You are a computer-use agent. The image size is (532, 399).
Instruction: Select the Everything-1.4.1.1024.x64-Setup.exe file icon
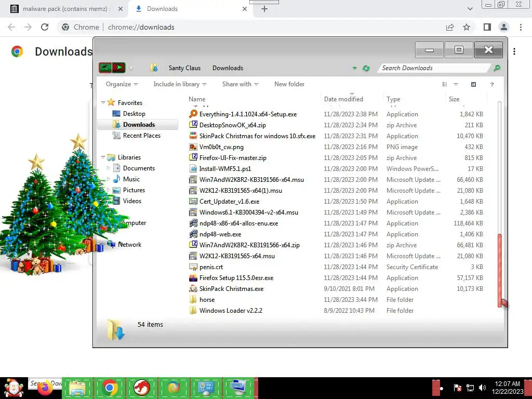point(193,114)
